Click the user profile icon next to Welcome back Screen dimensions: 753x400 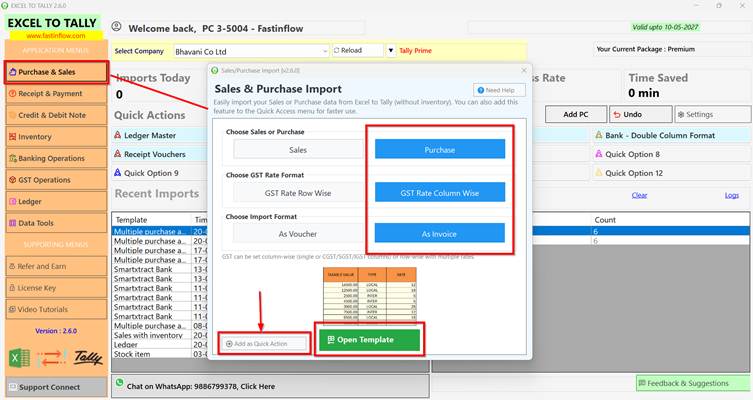(116, 27)
